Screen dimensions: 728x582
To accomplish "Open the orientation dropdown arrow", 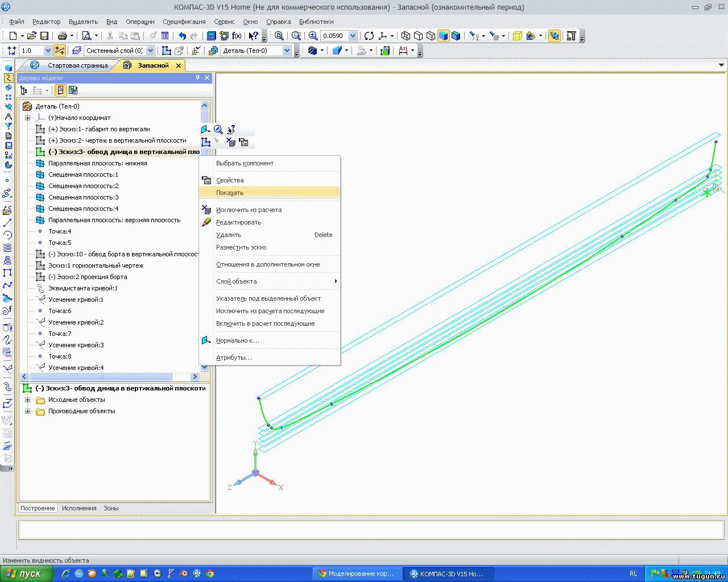I will click(392, 36).
